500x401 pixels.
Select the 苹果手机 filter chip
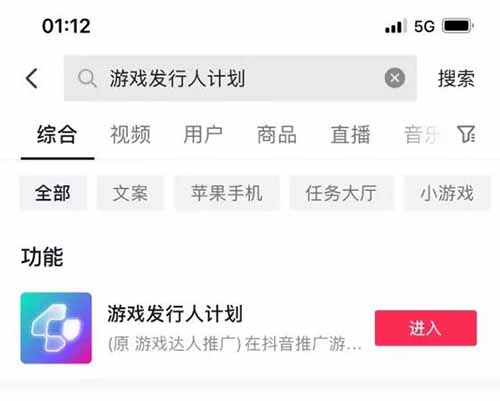pos(227,193)
